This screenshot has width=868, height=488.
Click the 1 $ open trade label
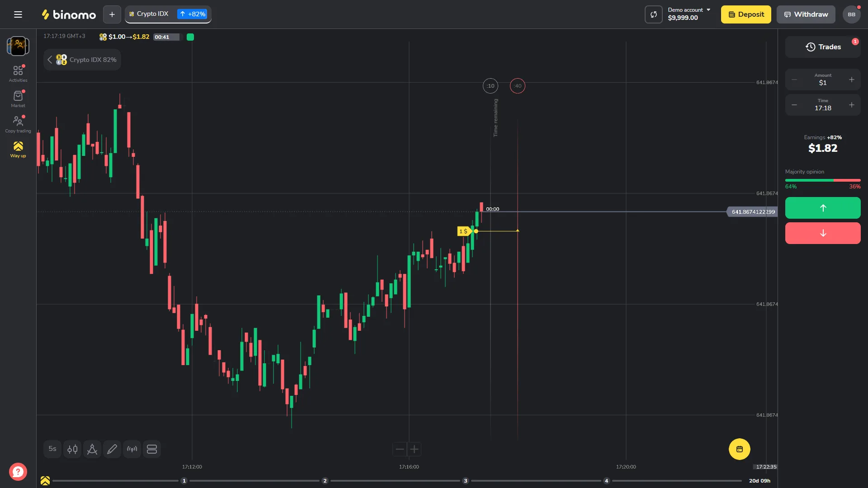coord(464,231)
